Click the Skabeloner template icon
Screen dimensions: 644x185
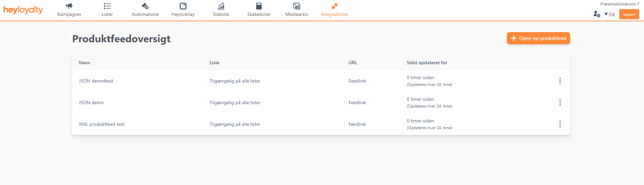pos(259,6)
